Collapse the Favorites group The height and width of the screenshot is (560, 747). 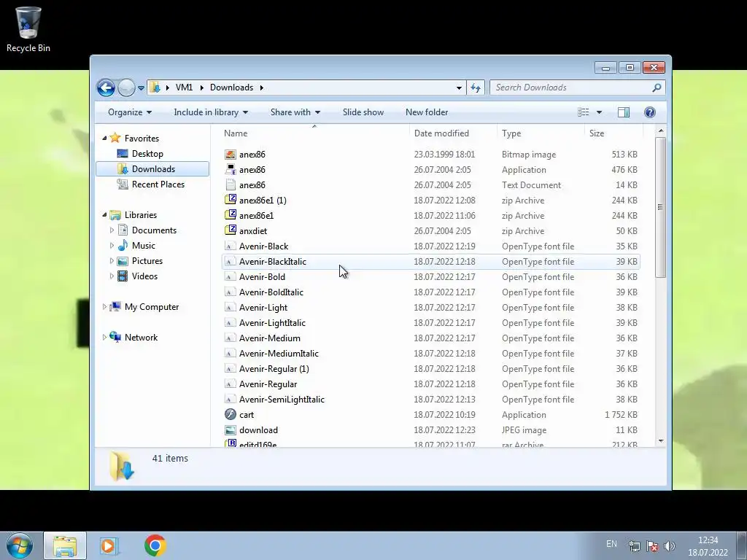click(104, 138)
